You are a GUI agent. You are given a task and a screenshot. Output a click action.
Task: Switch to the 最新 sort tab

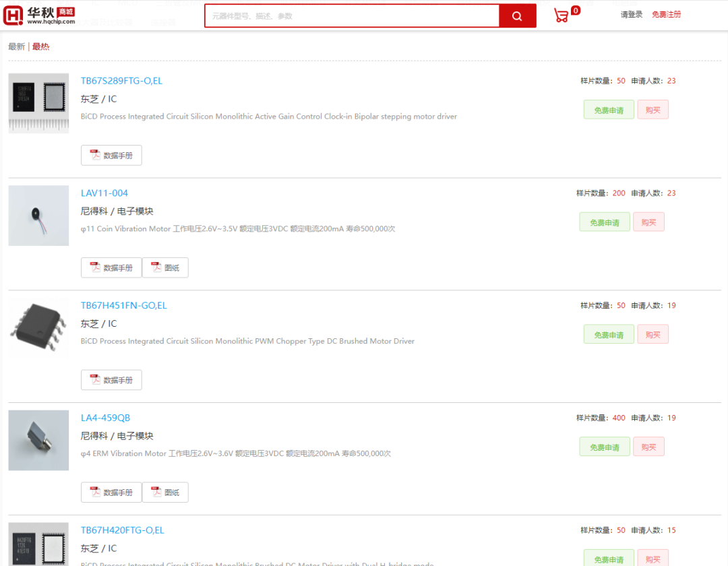pyautogui.click(x=16, y=46)
